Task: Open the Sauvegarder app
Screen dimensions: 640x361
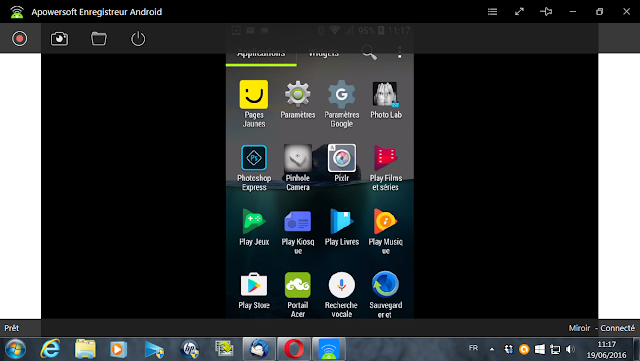Action: click(386, 294)
